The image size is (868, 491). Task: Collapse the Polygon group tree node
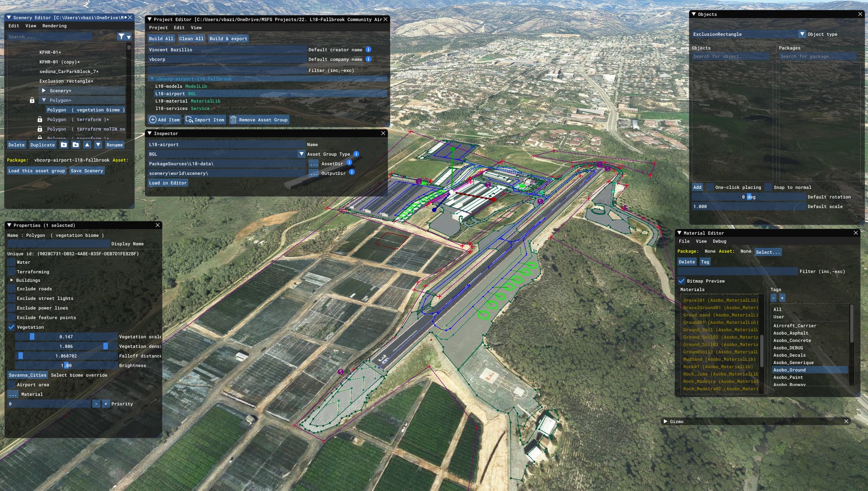point(44,100)
